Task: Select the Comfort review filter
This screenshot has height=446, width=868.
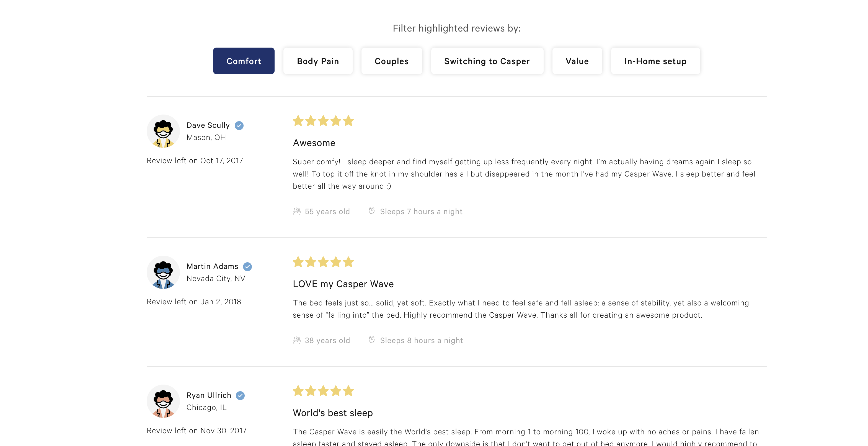Action: tap(244, 61)
